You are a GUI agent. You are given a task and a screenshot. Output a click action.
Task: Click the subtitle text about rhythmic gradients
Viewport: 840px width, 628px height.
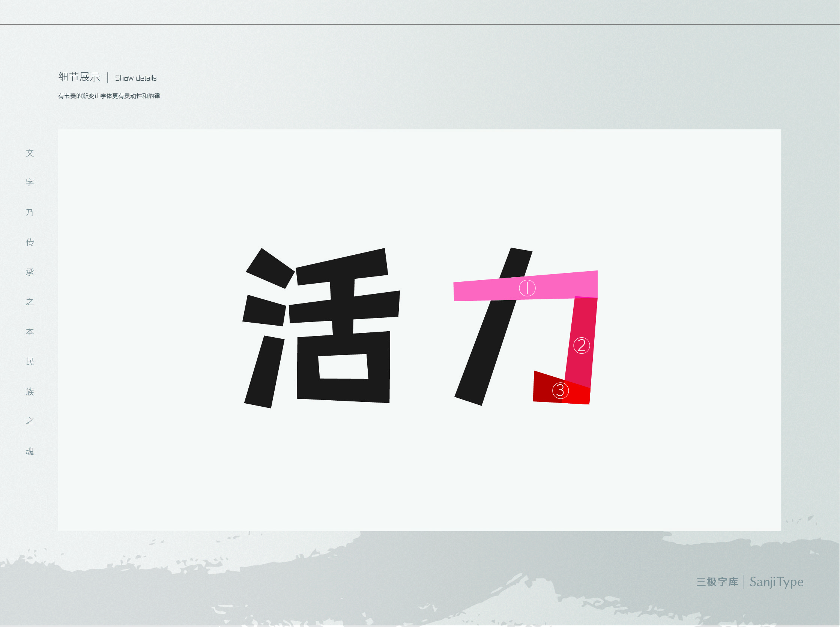(x=109, y=96)
